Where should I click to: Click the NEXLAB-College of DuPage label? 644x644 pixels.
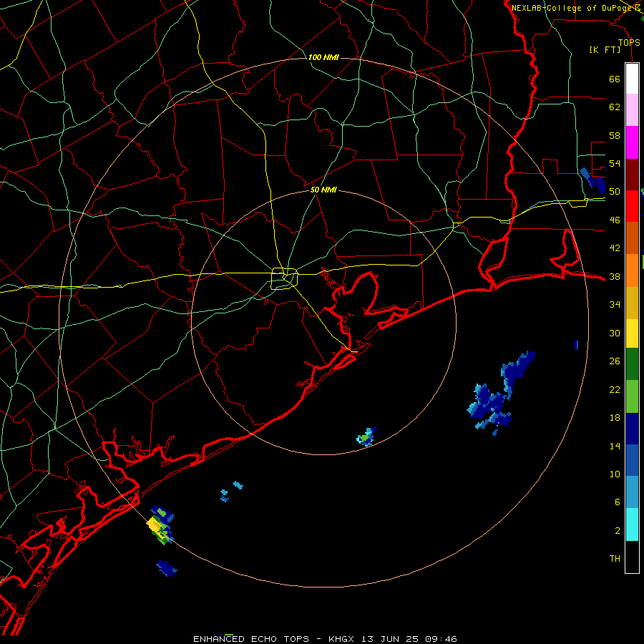(x=571, y=8)
